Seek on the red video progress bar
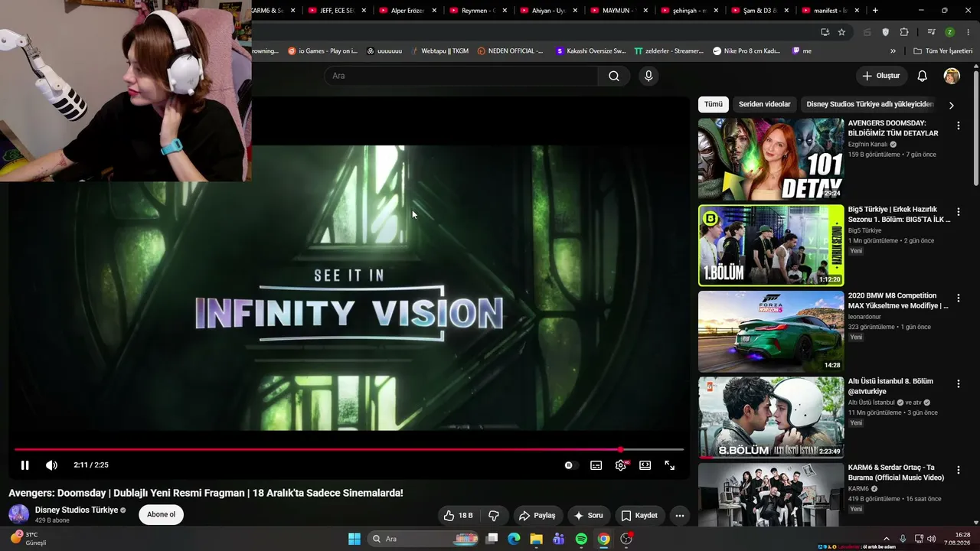Viewport: 980px width, 551px height. point(348,449)
